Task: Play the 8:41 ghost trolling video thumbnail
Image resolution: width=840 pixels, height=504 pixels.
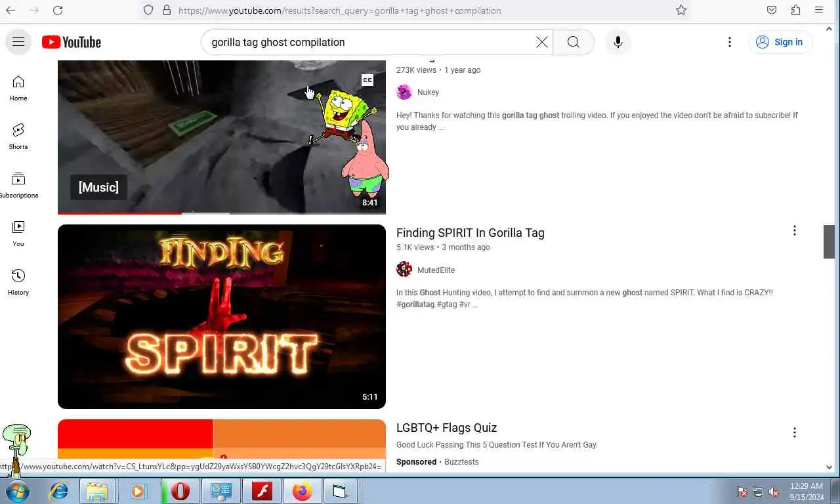Action: [x=222, y=136]
